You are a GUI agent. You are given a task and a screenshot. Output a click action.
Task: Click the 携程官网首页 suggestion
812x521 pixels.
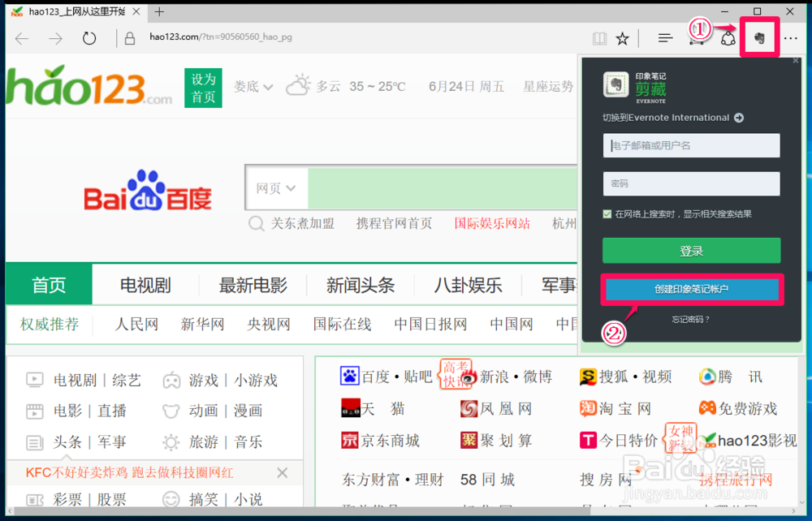tap(394, 223)
